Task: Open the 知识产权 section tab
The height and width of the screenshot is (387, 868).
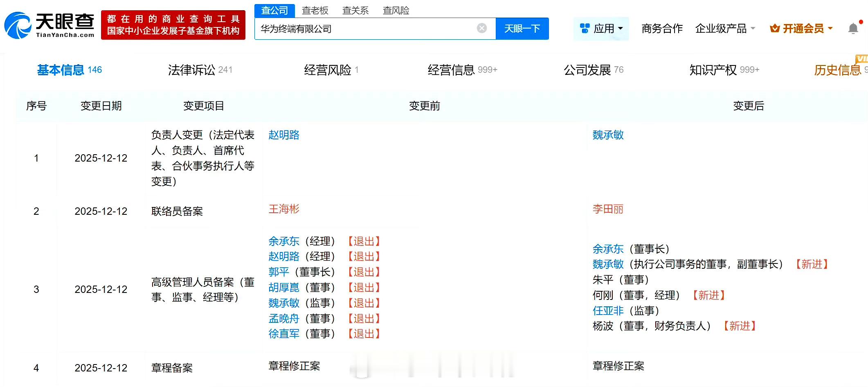Action: pos(724,70)
